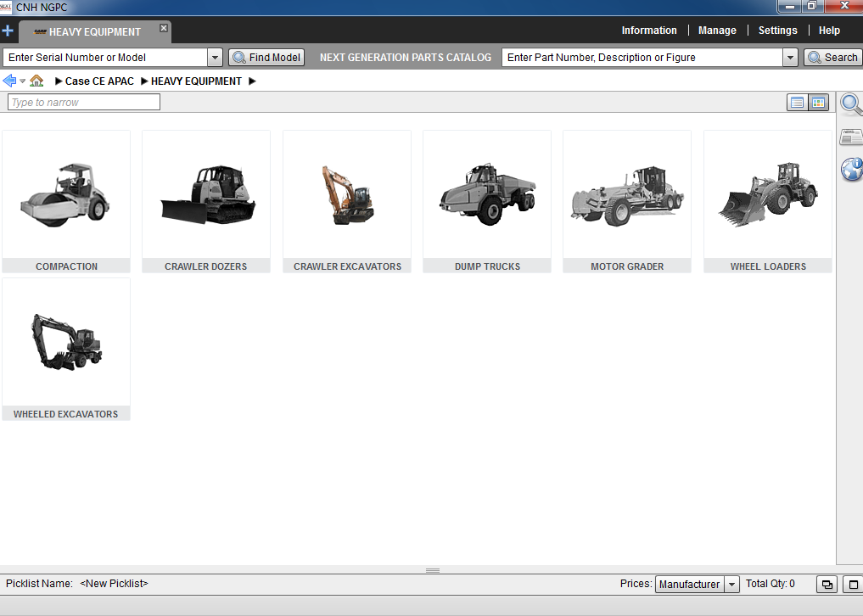Click the Find Model button
This screenshot has height=616, width=863.
click(x=267, y=58)
